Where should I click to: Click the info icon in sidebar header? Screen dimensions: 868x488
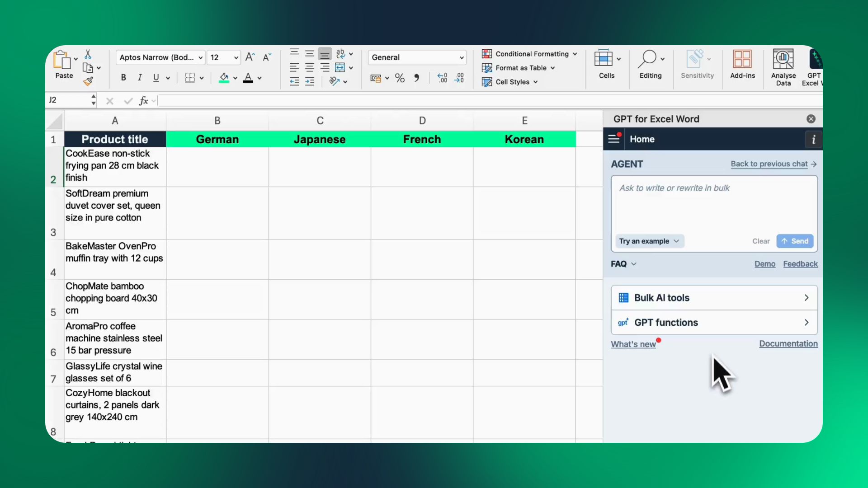(x=813, y=140)
